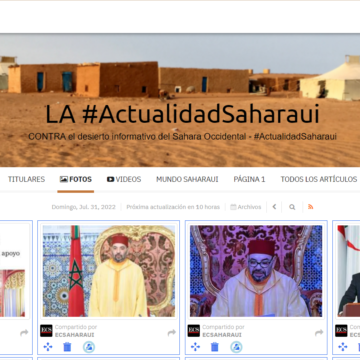Open the photo of man beside the Moroccan flag

(x=109, y=271)
